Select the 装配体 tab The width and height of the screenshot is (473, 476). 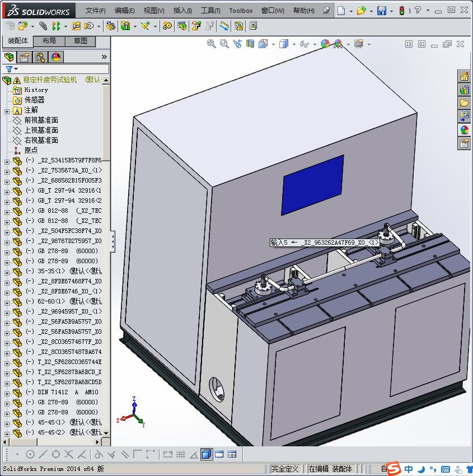point(17,41)
